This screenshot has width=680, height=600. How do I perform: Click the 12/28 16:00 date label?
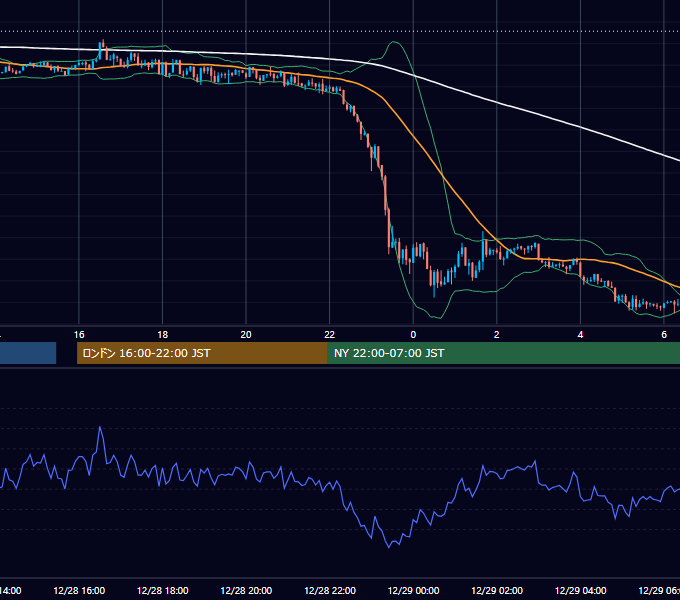click(x=79, y=590)
